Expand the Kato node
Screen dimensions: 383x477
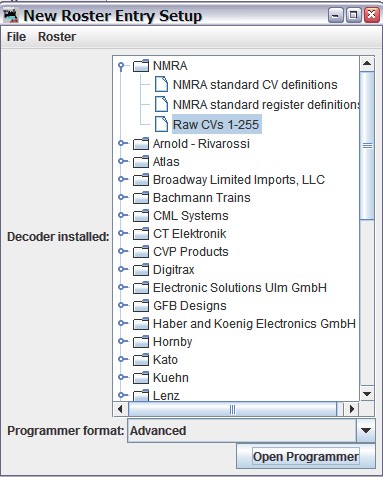tap(123, 359)
